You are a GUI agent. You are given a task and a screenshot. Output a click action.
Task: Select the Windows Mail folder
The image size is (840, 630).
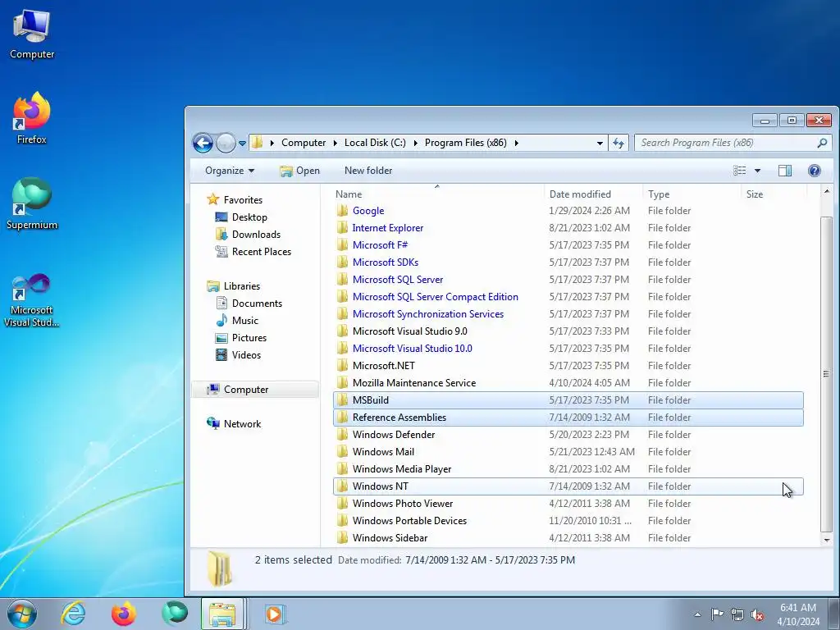(383, 452)
